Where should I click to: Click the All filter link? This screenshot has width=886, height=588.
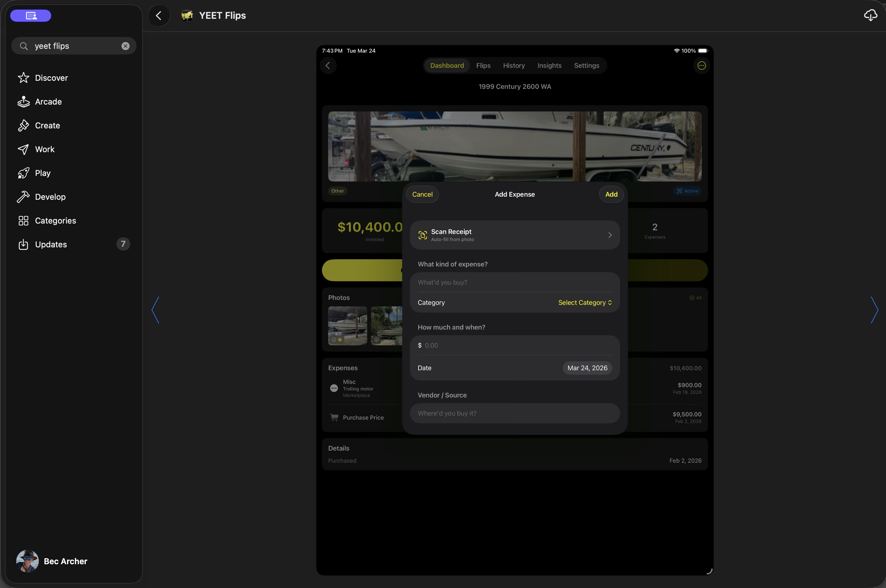(696, 298)
